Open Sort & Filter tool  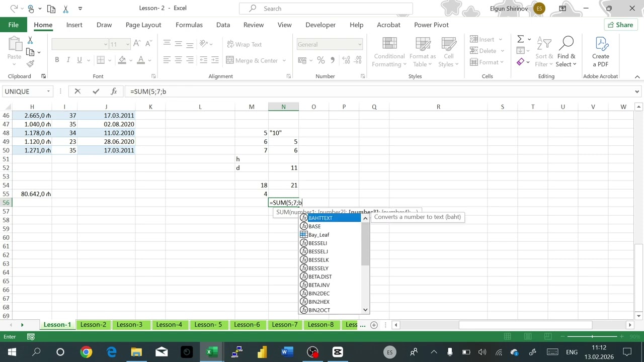544,52
